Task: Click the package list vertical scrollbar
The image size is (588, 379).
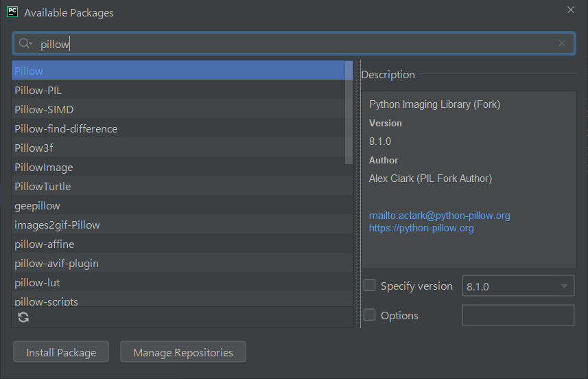Action: [349, 113]
